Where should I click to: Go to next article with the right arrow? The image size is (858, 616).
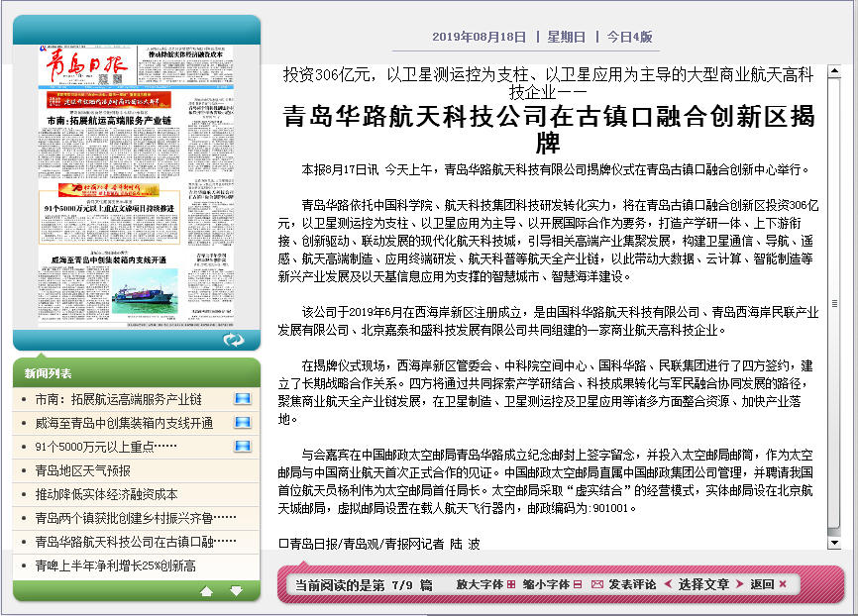(x=739, y=584)
